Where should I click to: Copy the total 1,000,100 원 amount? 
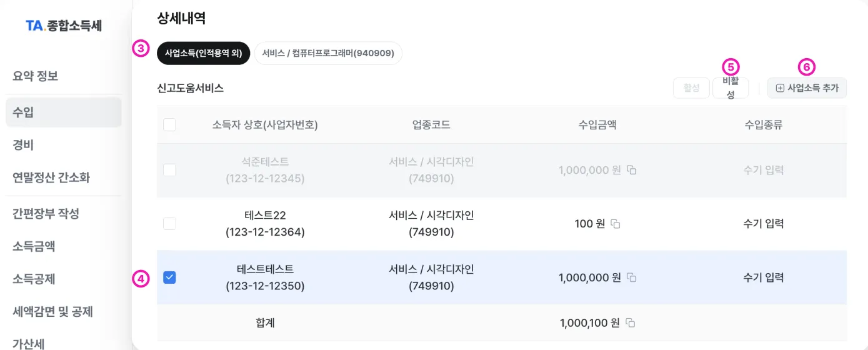[x=631, y=323]
